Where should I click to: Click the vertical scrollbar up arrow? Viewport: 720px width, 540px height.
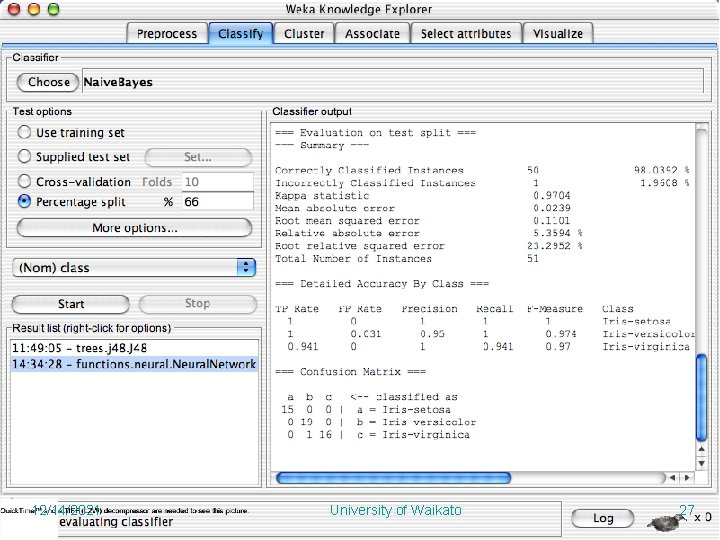coord(701,449)
